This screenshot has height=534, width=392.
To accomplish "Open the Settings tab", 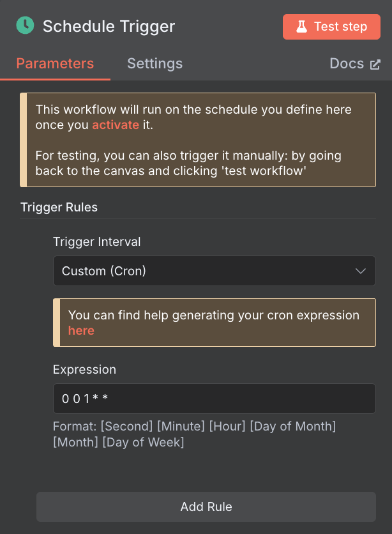I will pyautogui.click(x=155, y=64).
